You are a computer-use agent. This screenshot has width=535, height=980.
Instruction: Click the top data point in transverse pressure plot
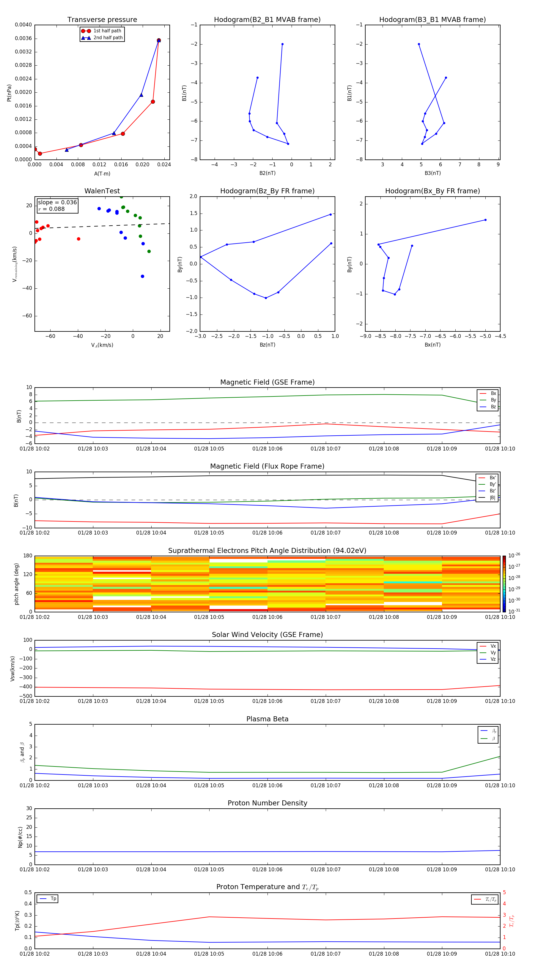pos(159,40)
